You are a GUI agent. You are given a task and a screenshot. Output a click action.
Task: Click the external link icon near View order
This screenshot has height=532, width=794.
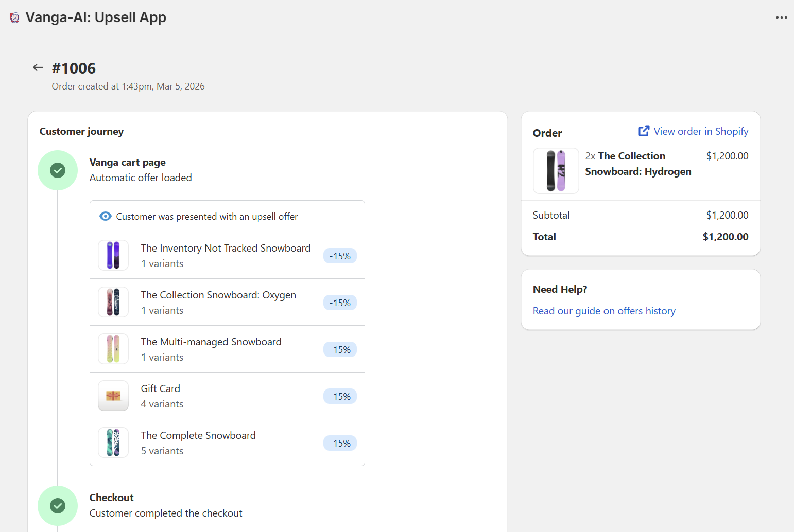click(644, 131)
